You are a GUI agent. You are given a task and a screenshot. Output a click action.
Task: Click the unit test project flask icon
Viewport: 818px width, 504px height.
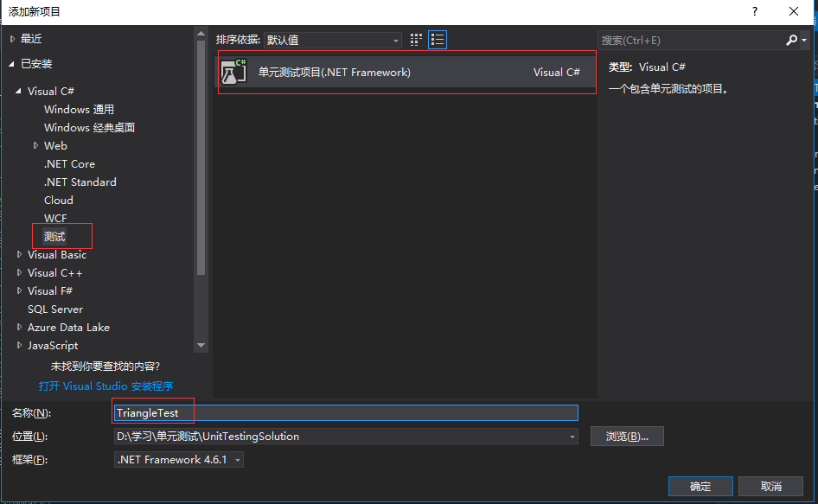(x=233, y=72)
